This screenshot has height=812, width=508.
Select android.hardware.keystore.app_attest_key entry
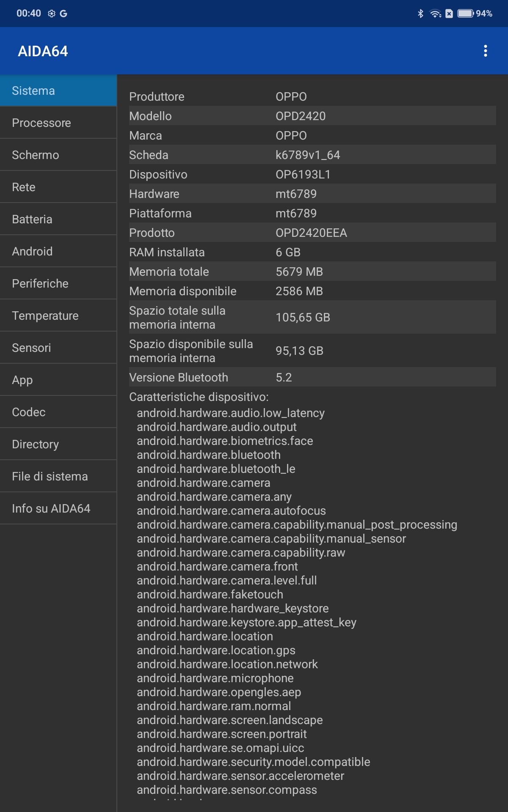point(246,622)
